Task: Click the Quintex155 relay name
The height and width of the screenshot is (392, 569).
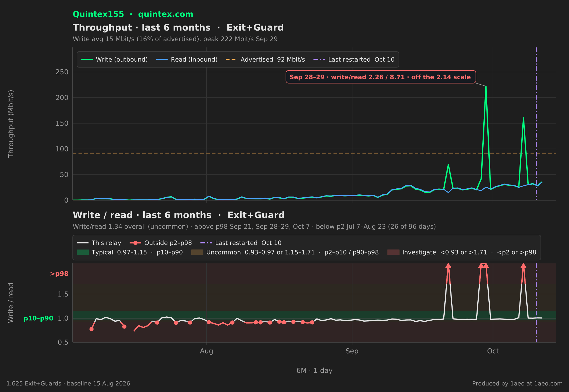Action: (98, 14)
